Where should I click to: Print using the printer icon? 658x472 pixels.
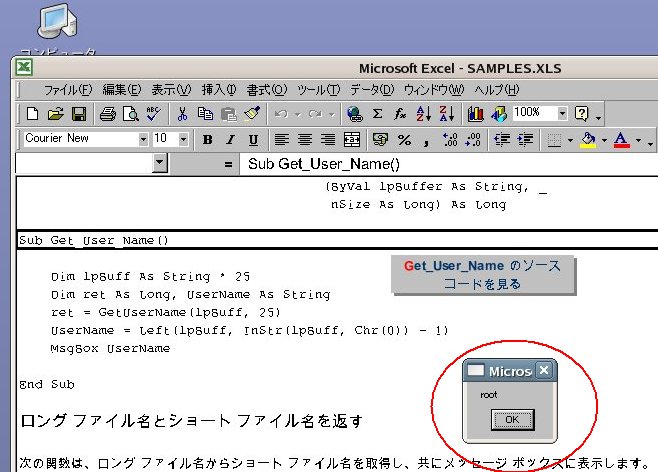click(x=107, y=114)
